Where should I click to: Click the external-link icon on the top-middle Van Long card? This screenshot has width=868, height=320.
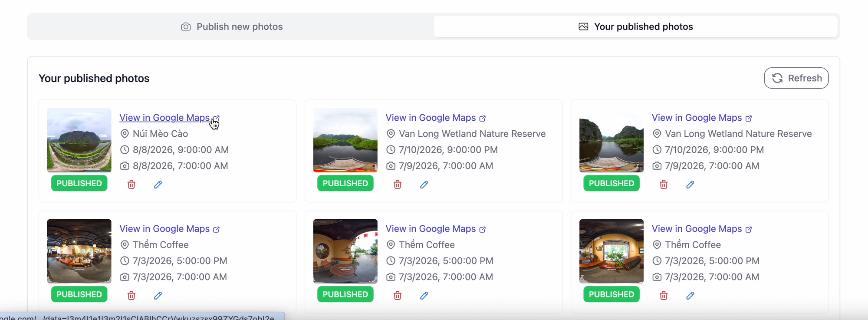482,119
